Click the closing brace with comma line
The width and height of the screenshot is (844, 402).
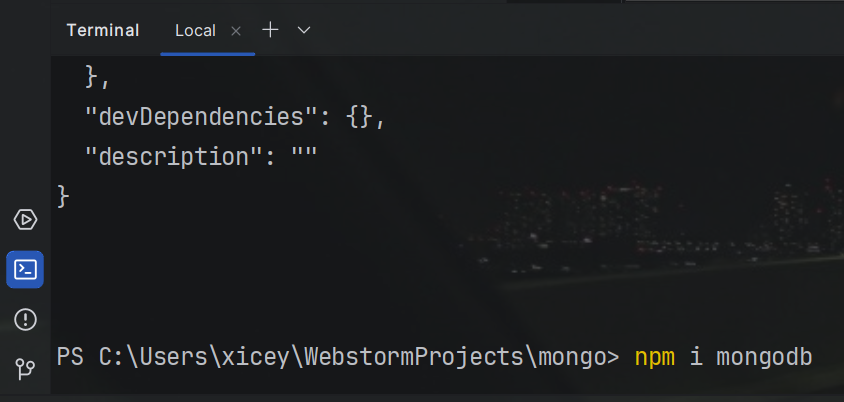(98, 75)
